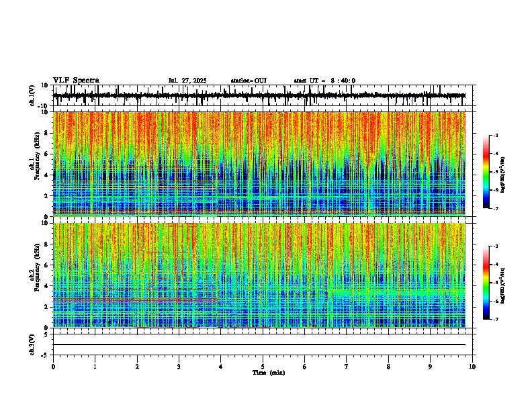The width and height of the screenshot is (532, 411).
Task: Click time axis tick label "7"
Action: [347, 367]
